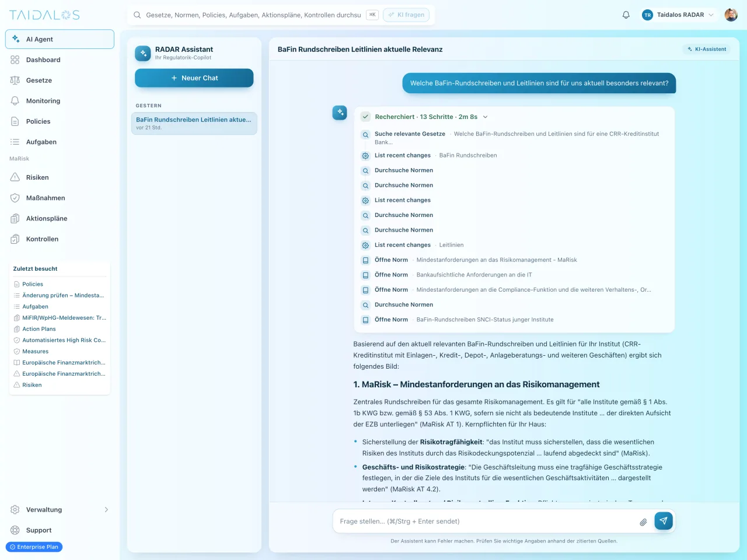The height and width of the screenshot is (560, 747).
Task: Select Monitoring in the sidebar
Action: coord(60,101)
